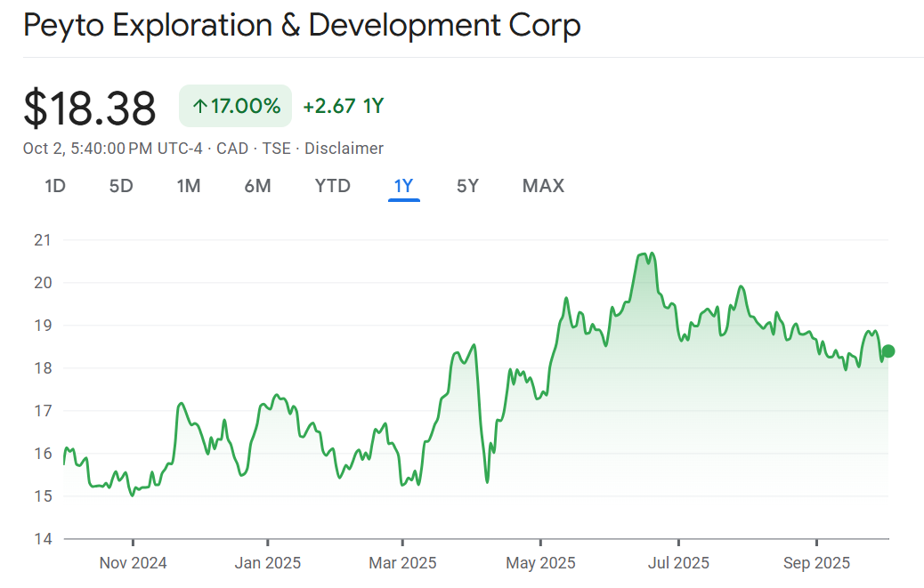Screen dimensions: 924x588
Task: Open the Disclaimer link
Action: [x=344, y=149]
